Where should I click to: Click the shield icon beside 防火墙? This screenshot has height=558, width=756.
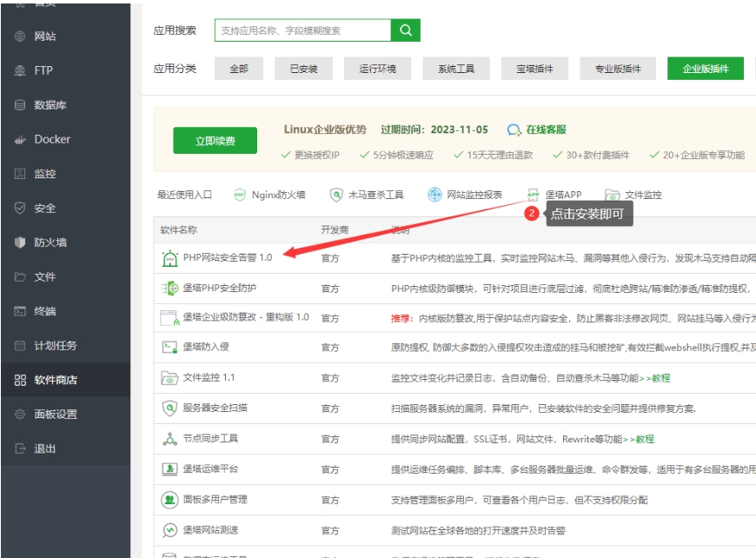(x=20, y=242)
